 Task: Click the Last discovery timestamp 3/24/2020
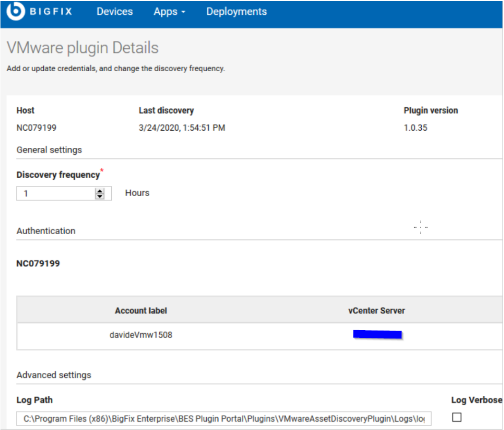point(182,128)
